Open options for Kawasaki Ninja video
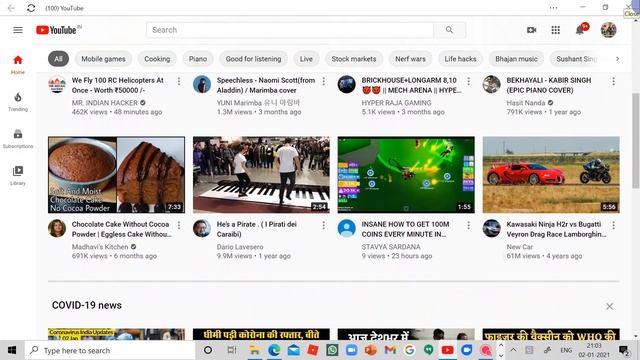 [x=613, y=225]
